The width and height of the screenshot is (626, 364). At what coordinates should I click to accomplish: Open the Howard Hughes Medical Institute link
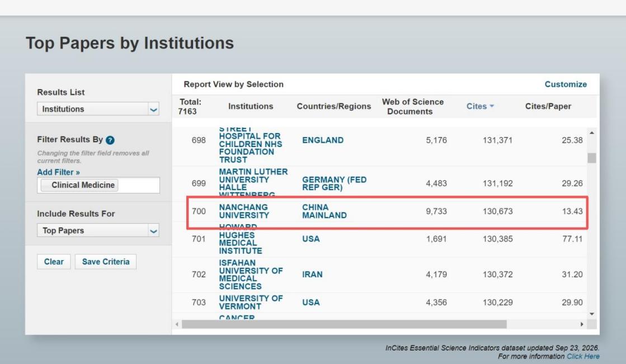pyautogui.click(x=241, y=239)
